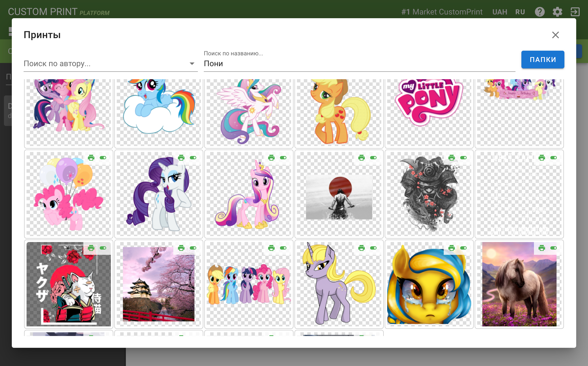The image size is (588, 366).
Task: Change language via RU
Action: [520, 12]
